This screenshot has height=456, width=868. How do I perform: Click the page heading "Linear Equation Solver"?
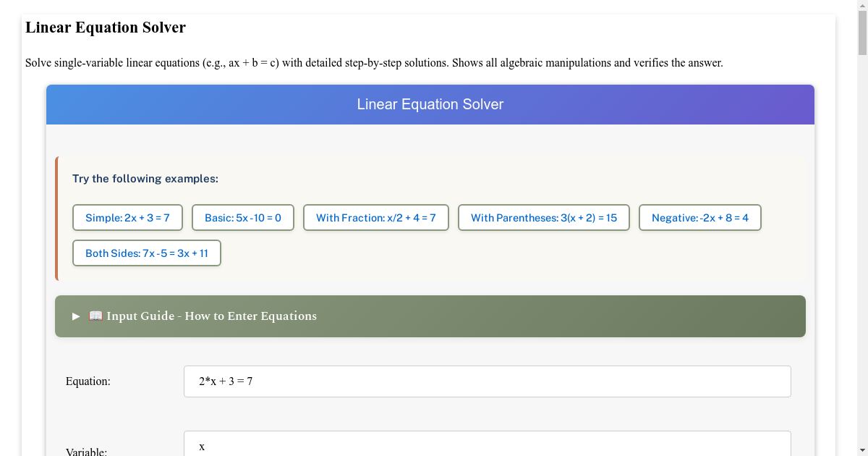point(105,28)
